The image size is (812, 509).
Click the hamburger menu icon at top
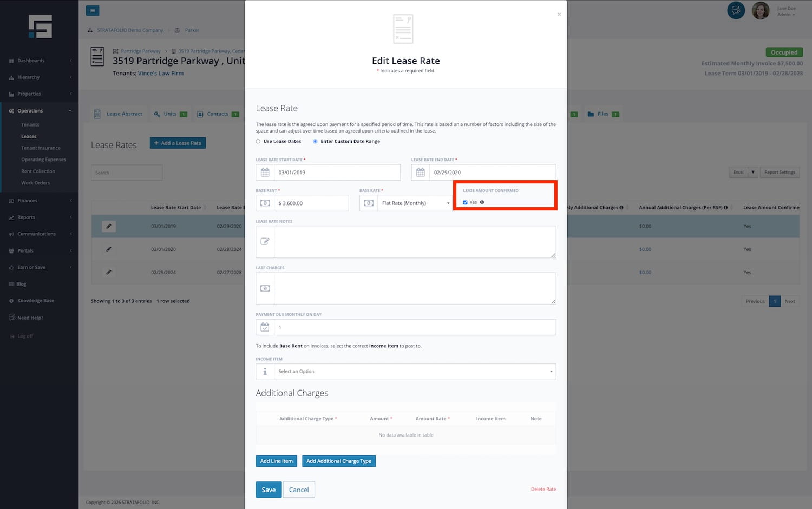pyautogui.click(x=93, y=11)
